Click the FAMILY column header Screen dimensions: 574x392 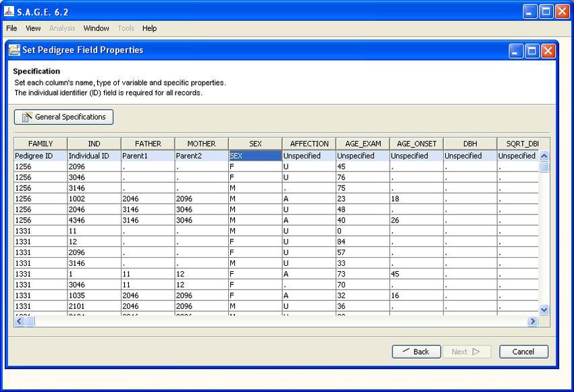[41, 144]
